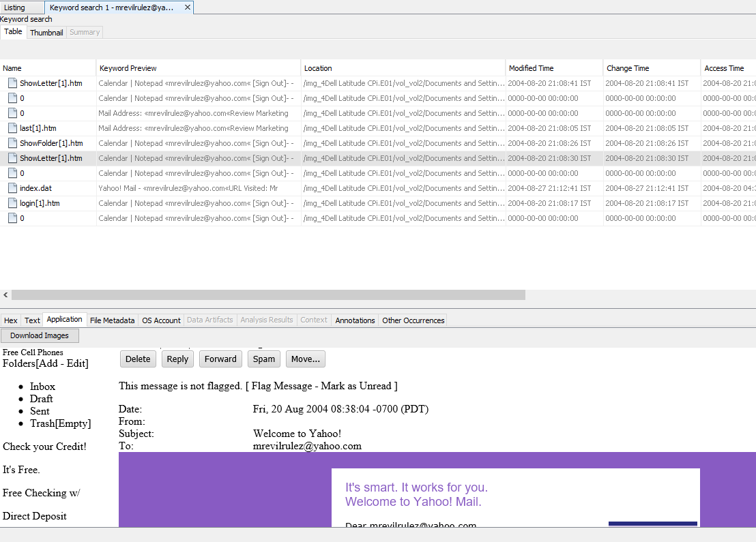
Task: Select the last[1].htm row
Action: click(378, 128)
